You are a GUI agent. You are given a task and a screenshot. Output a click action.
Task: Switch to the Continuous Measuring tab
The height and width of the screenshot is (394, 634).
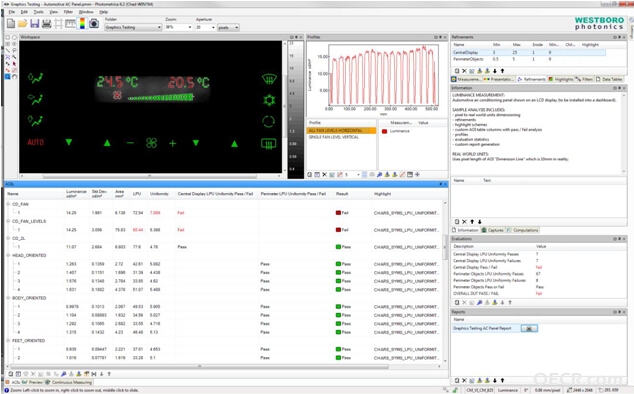click(69, 382)
